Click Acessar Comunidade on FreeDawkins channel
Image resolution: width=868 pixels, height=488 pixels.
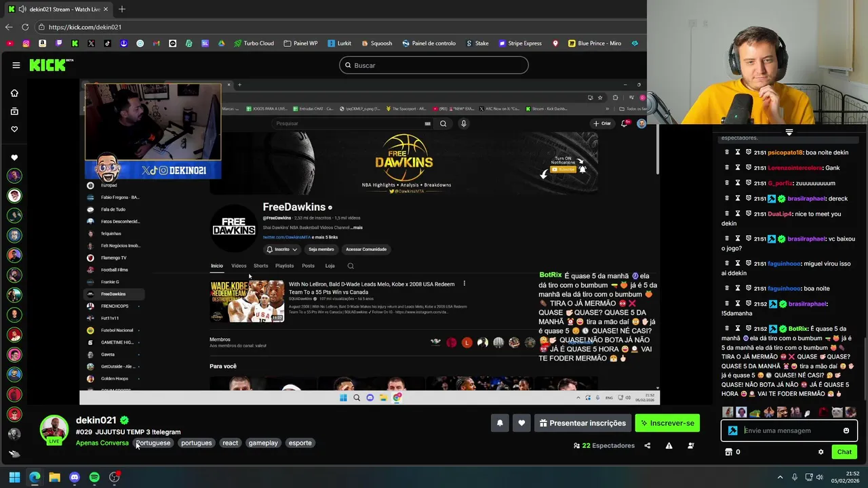pos(366,249)
